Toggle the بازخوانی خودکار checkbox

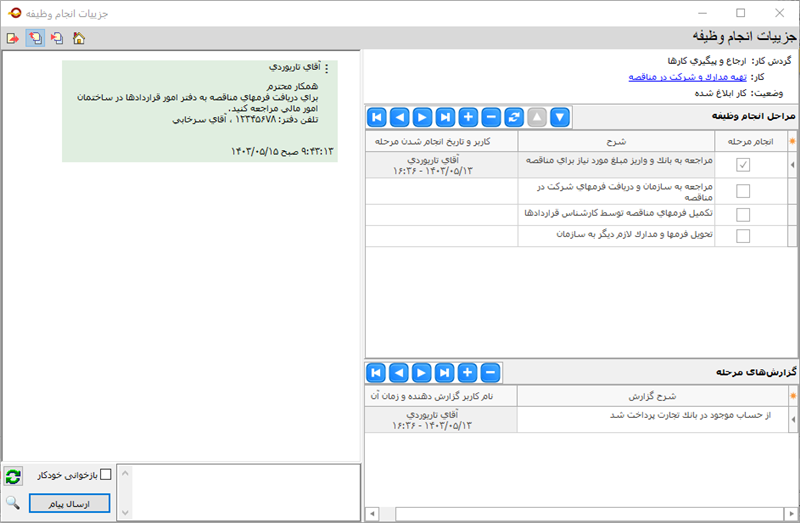pos(121,474)
